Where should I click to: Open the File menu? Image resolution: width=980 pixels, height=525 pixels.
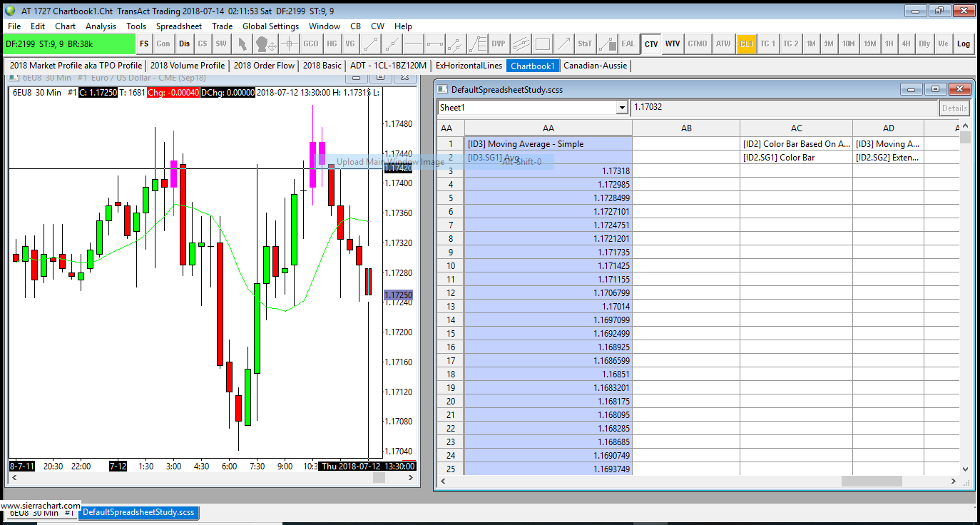pos(14,26)
